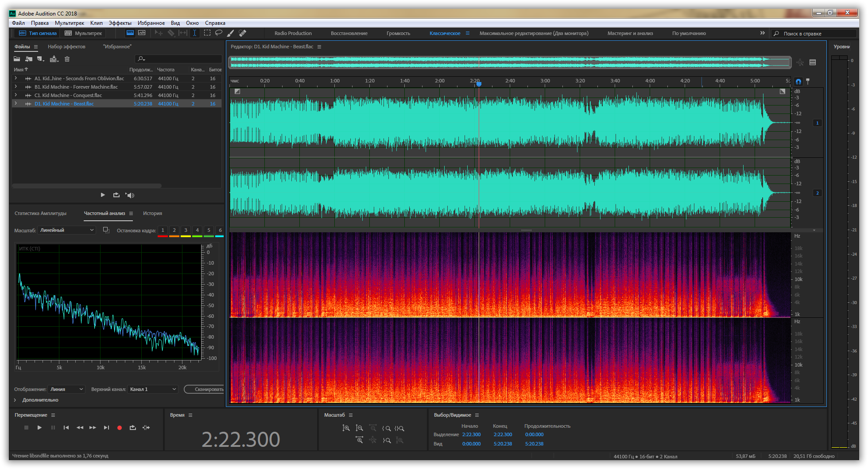Expand D1. Beast.flac file row
The image size is (868, 469).
click(16, 104)
